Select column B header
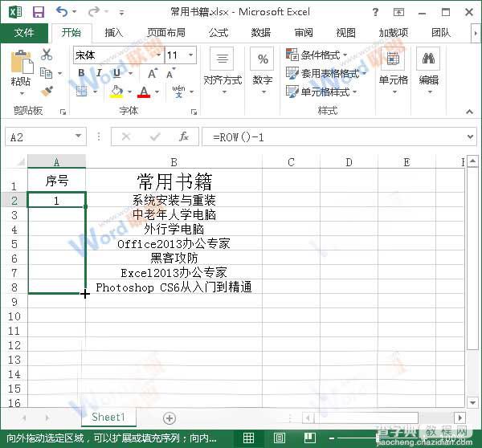The height and width of the screenshot is (448, 482). click(x=174, y=161)
